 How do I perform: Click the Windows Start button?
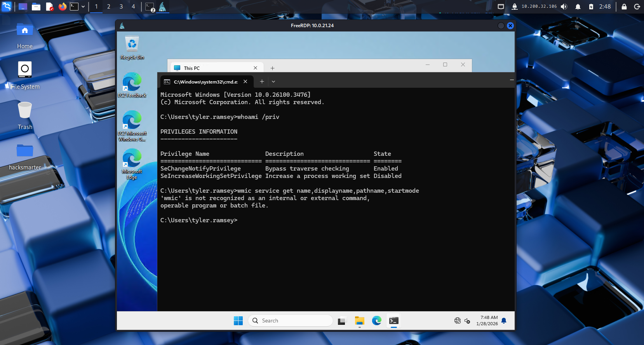point(238,321)
